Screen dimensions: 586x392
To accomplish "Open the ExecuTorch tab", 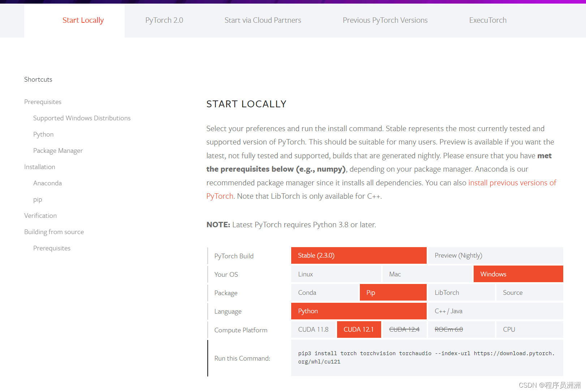I will (x=488, y=20).
